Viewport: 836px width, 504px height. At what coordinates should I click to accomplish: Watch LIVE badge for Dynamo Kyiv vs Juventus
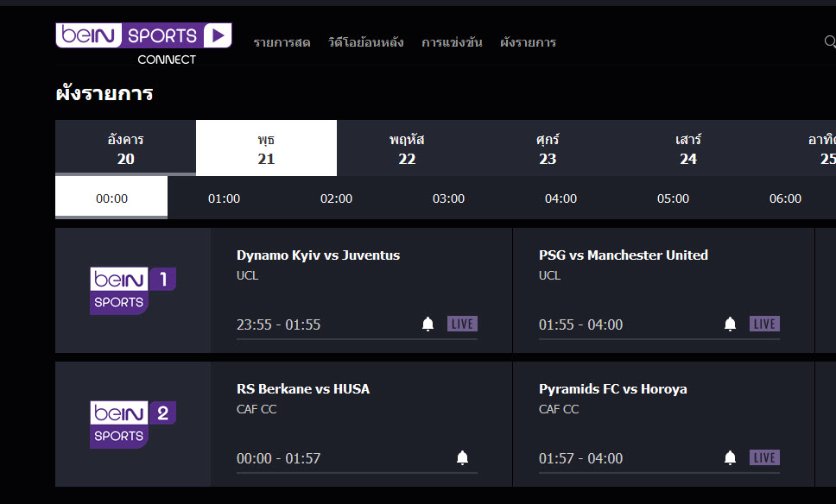tap(462, 324)
